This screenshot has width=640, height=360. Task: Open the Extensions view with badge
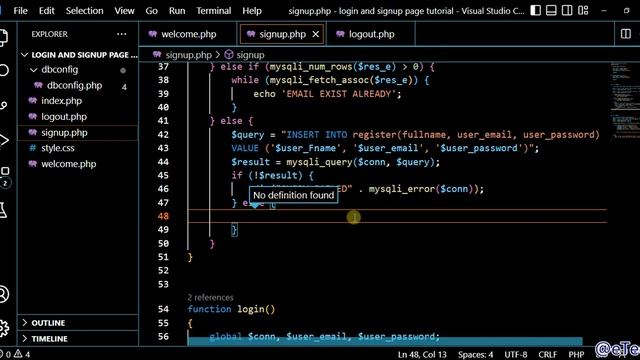pos(4,176)
